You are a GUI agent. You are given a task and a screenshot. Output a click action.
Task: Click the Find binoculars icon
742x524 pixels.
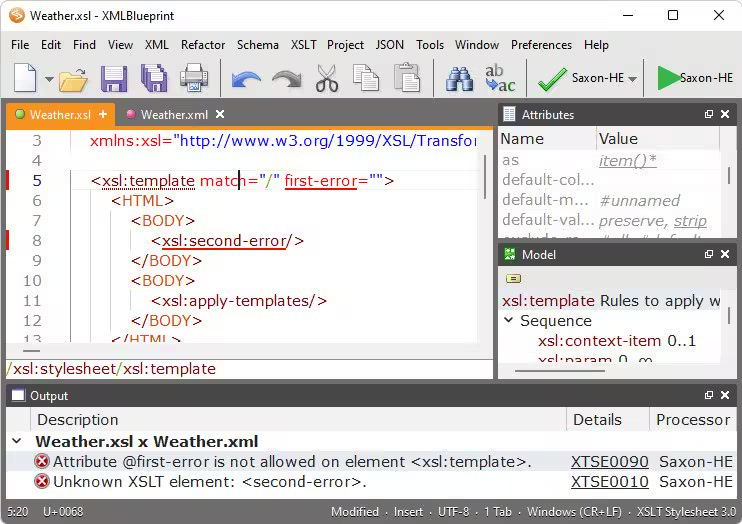pyautogui.click(x=459, y=79)
